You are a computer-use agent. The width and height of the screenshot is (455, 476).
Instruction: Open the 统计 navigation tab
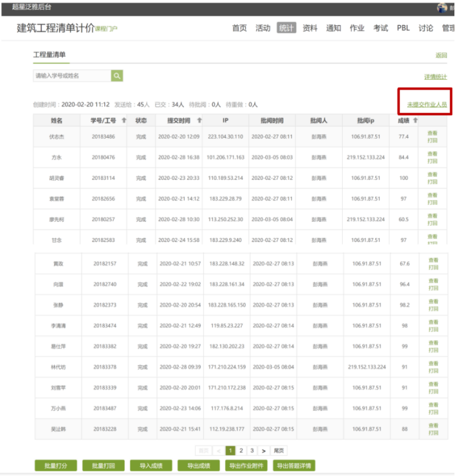click(x=286, y=28)
